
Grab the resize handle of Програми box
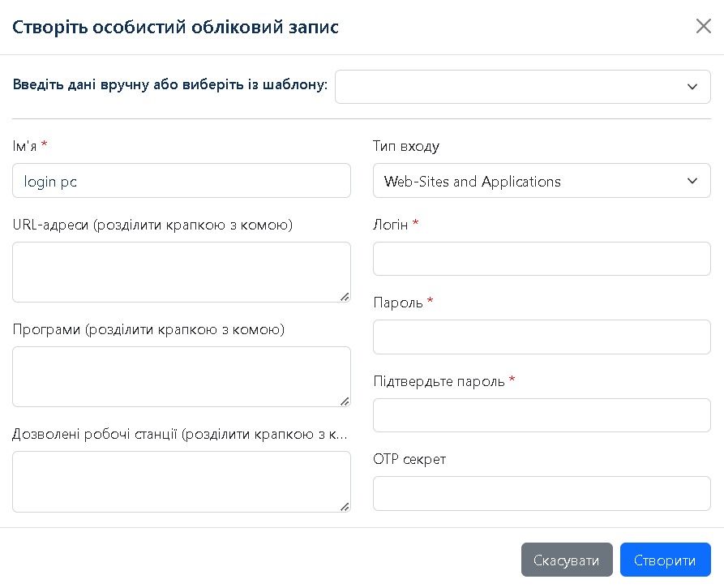tap(345, 401)
